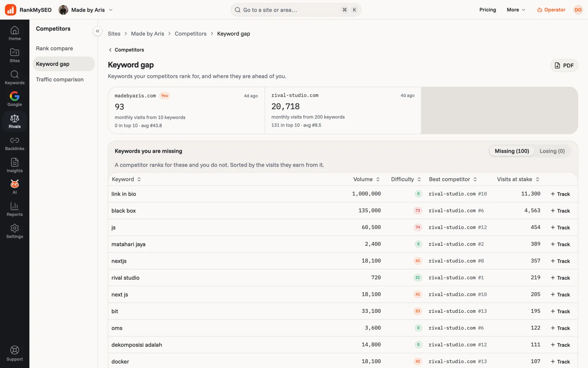Screen dimensions: 588x368
Task: Open the AI assistant icon
Action: pos(15,187)
